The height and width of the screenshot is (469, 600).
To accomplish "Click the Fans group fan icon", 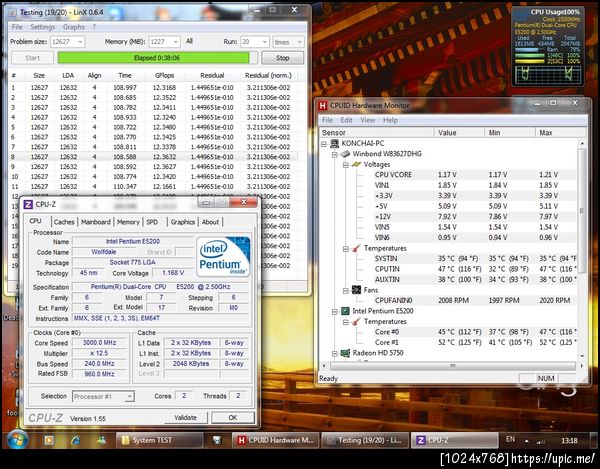I will 356,290.
